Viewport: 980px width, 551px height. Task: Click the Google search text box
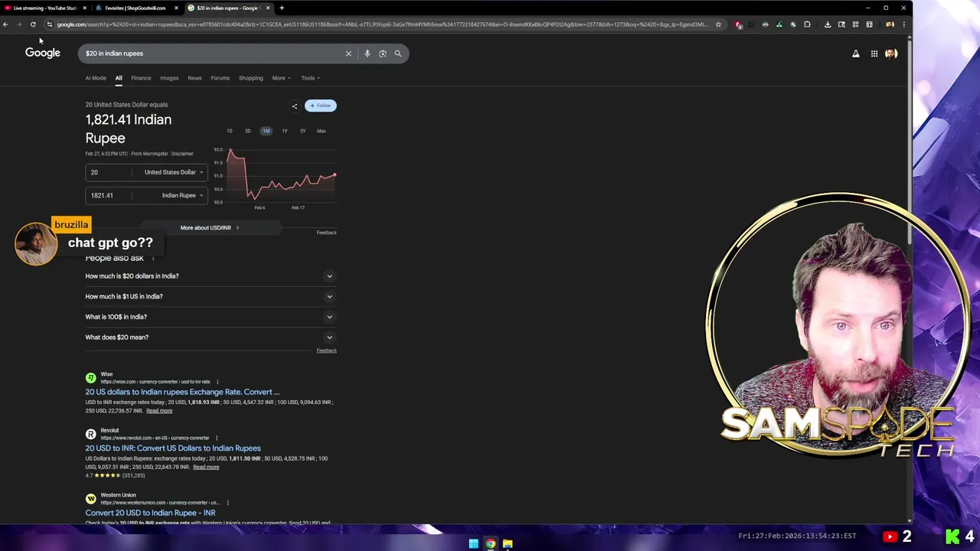coord(211,54)
